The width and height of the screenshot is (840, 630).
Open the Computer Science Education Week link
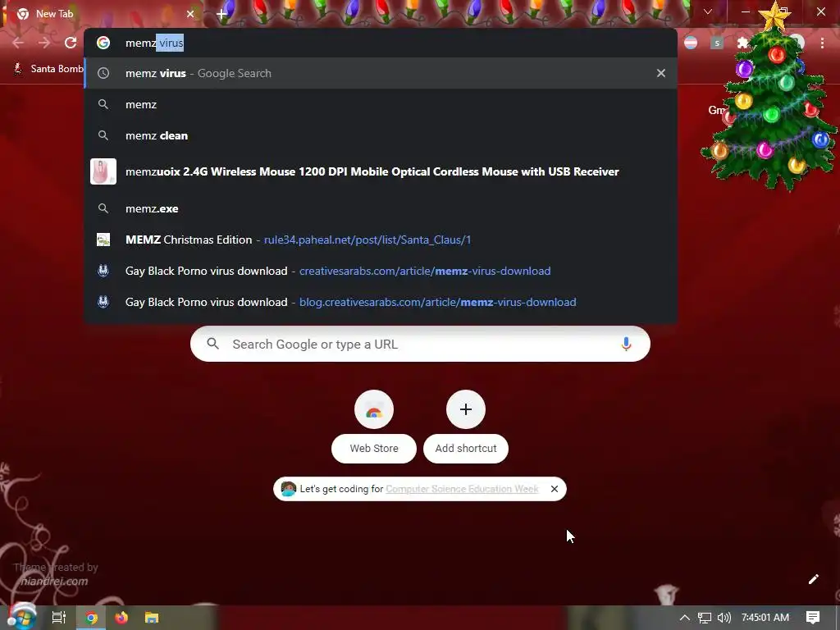click(462, 489)
